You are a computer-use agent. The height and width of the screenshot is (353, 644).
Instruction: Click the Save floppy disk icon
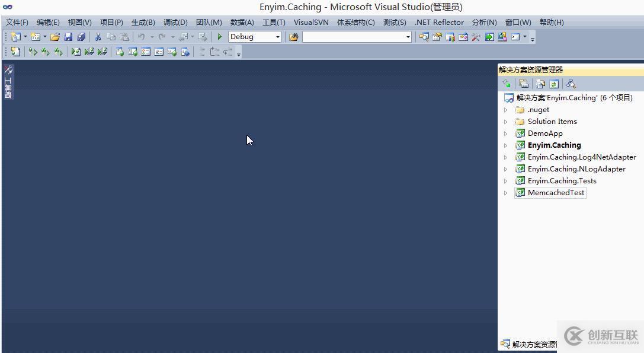tap(68, 37)
